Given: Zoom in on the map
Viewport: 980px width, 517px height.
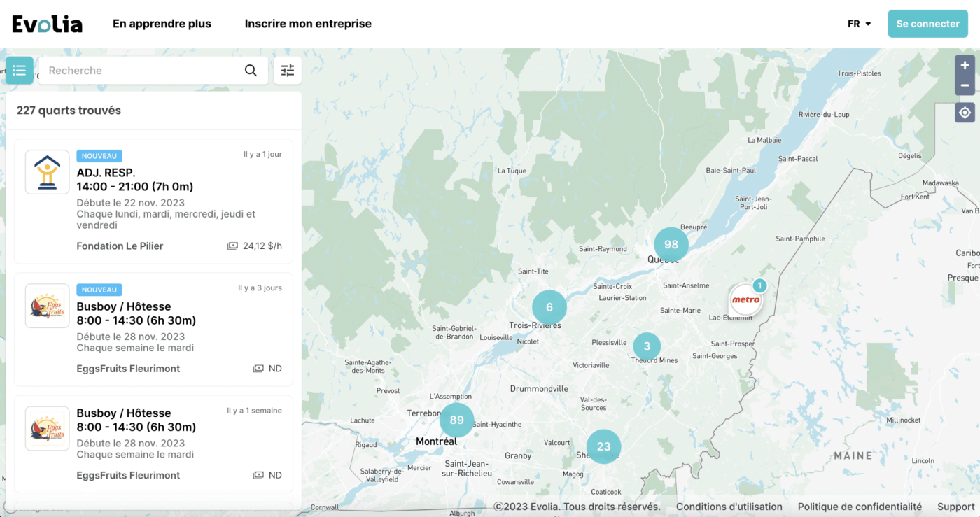Looking at the screenshot, I should pos(965,65).
